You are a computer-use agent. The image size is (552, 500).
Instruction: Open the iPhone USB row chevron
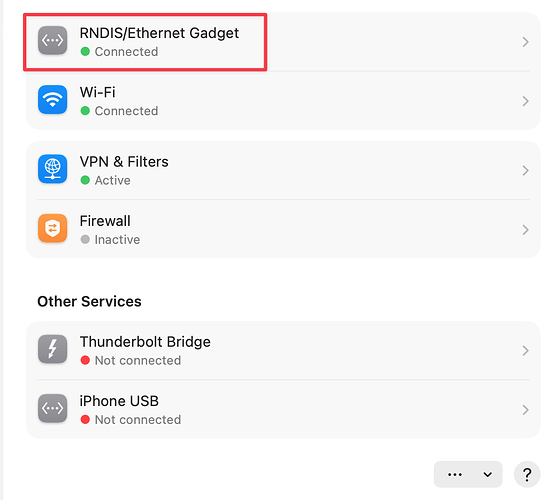point(525,410)
